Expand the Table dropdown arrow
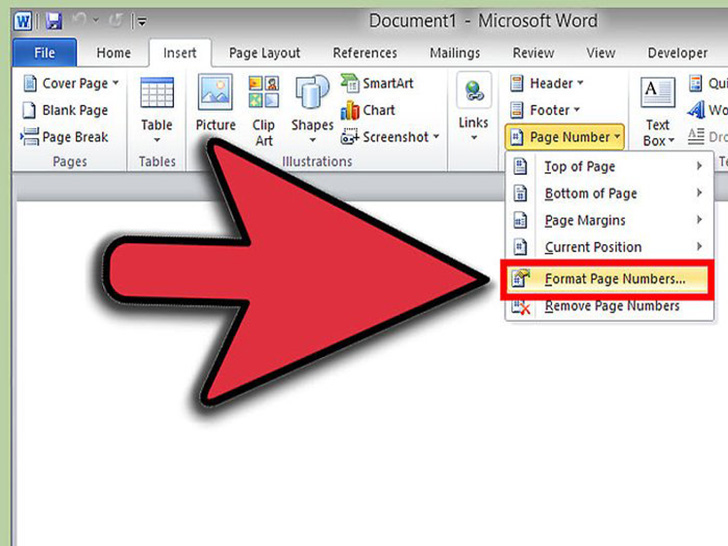 157,140
